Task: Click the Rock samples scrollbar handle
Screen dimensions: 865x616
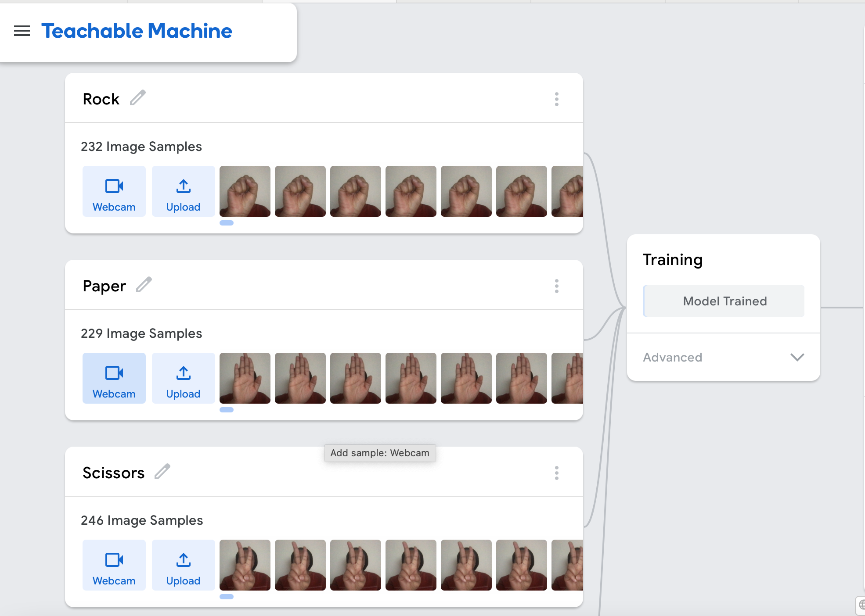Action: tap(227, 223)
